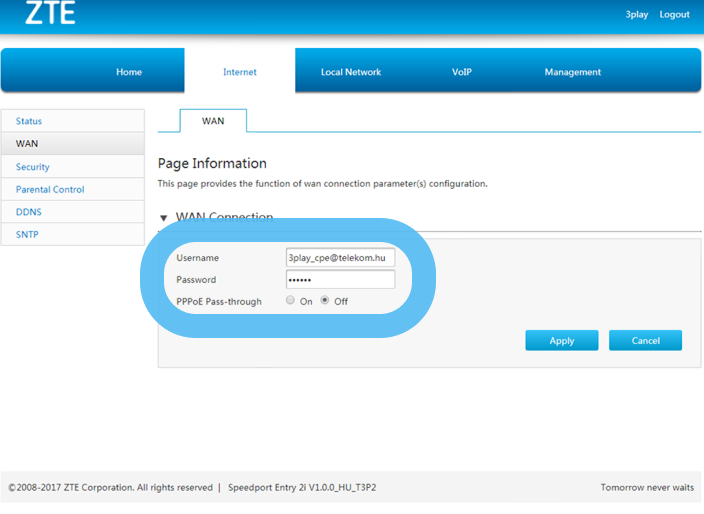Screen dimensions: 704x514
Task: Open the Local Network tab
Action: [351, 72]
